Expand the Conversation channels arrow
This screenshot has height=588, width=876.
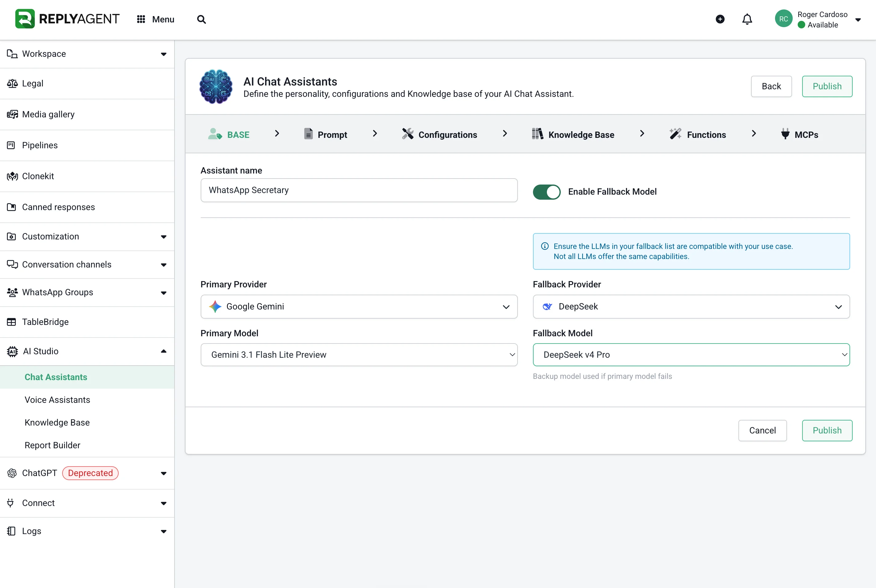tap(163, 265)
